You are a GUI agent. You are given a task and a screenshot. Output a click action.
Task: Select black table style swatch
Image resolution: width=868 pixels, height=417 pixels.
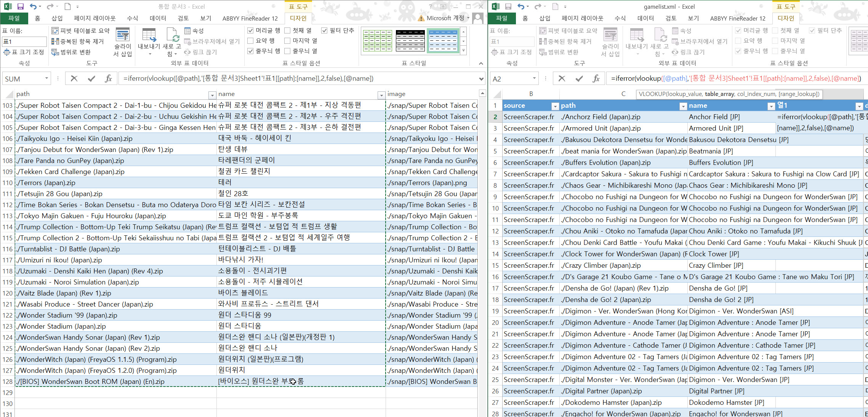[x=410, y=41]
